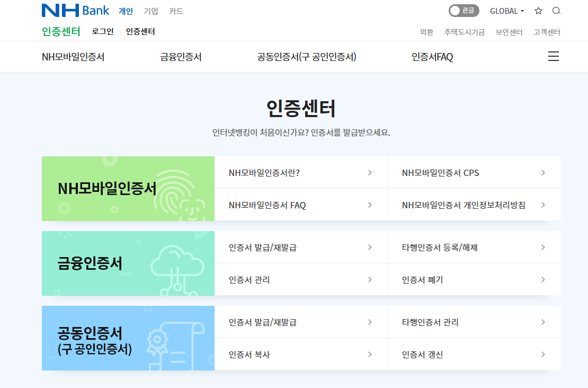The height and width of the screenshot is (388, 588).
Task: Open 타행인증서 관리 item
Action: pos(475,322)
